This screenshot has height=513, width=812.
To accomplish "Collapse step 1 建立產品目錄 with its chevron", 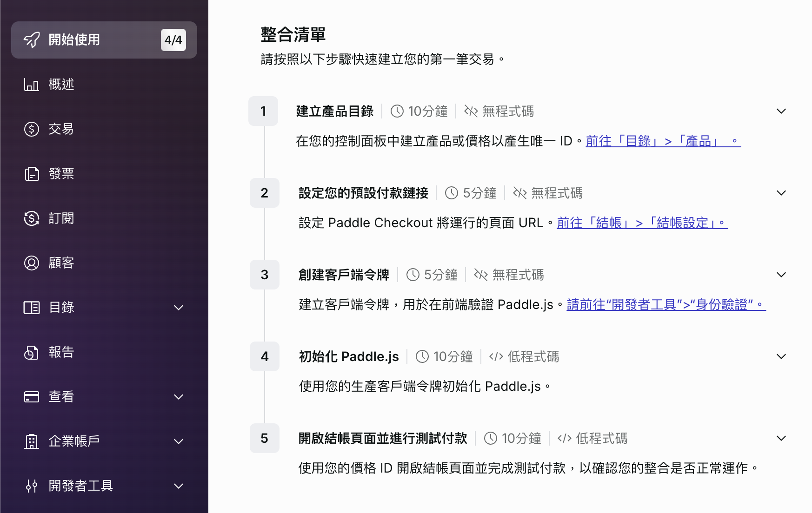I will click(781, 111).
